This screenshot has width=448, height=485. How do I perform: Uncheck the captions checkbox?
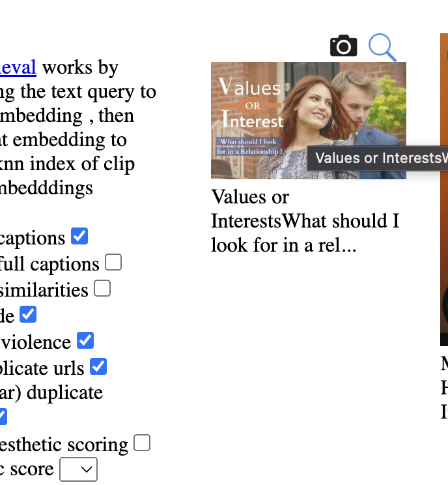tap(79, 236)
